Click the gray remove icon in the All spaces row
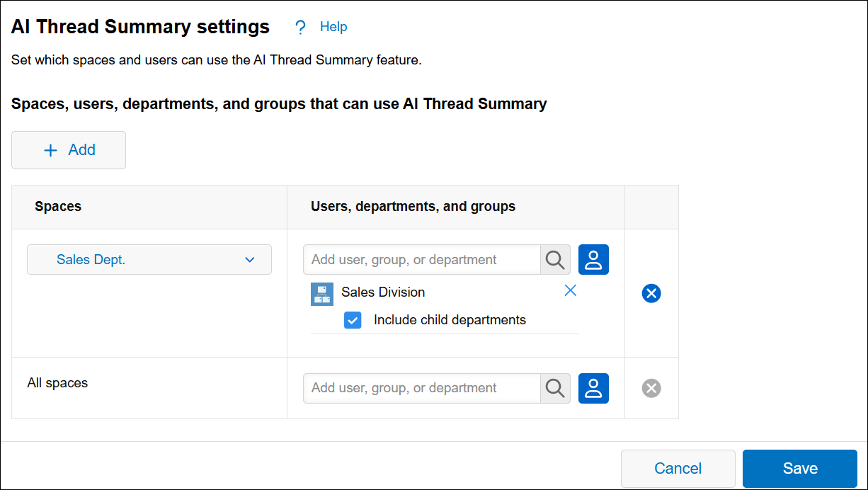Viewport: 868px width, 490px height. [651, 388]
